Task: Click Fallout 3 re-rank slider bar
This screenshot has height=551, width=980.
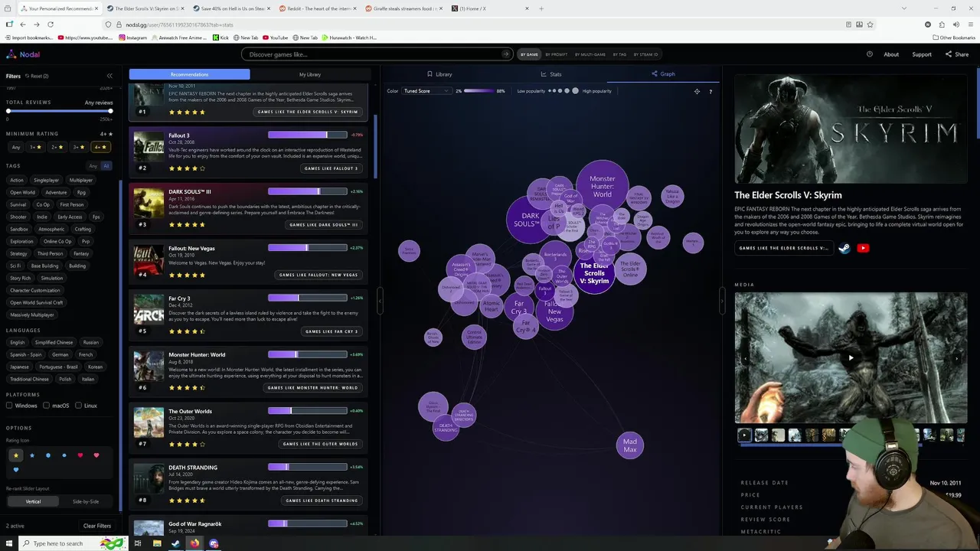Action: tap(307, 135)
